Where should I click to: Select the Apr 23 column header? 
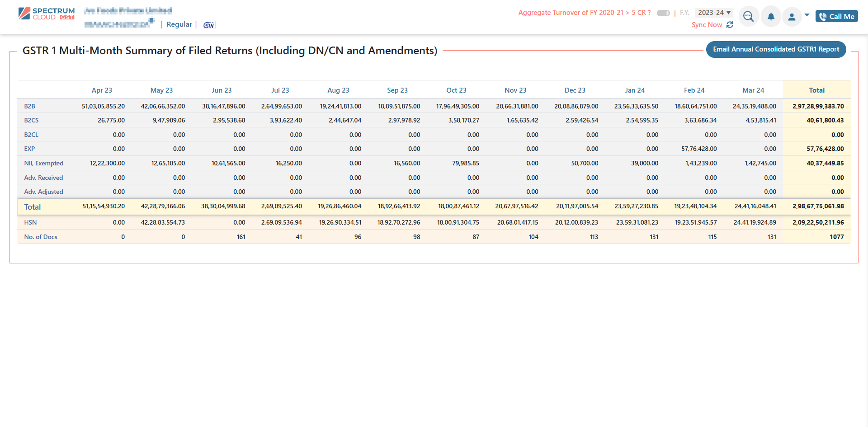pyautogui.click(x=102, y=90)
